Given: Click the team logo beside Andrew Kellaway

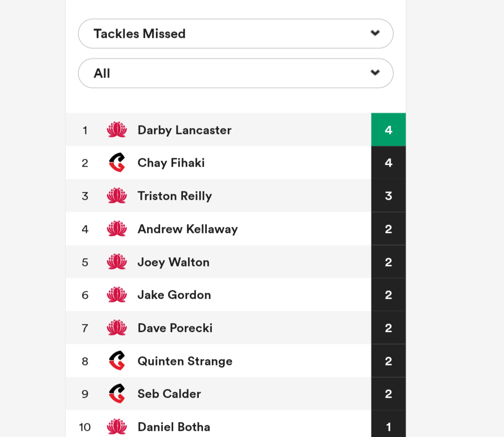Looking at the screenshot, I should (117, 229).
